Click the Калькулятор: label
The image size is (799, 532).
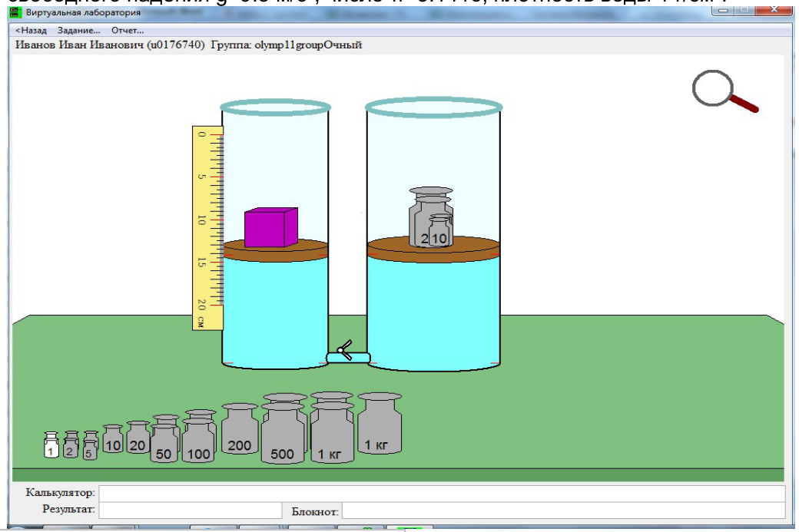tap(60, 493)
